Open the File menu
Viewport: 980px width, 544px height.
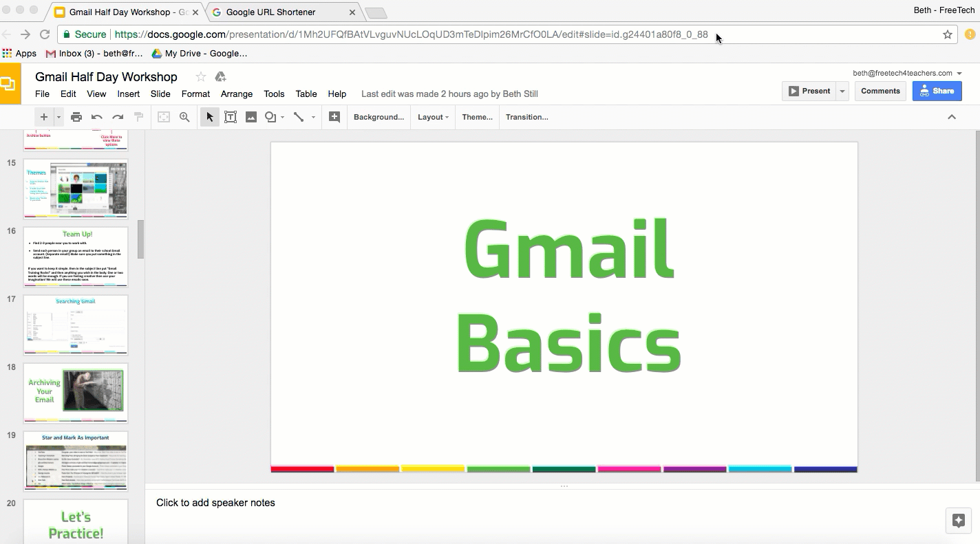pos(42,94)
